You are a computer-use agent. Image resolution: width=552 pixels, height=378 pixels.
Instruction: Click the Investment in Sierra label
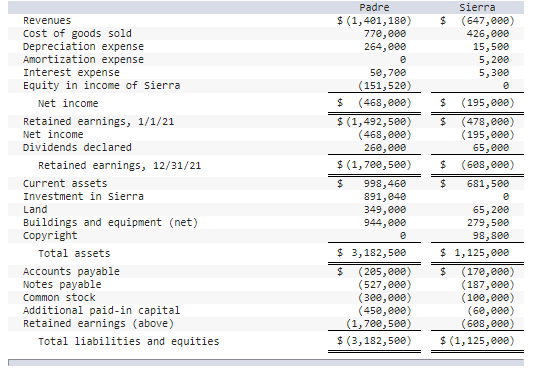coord(83,196)
